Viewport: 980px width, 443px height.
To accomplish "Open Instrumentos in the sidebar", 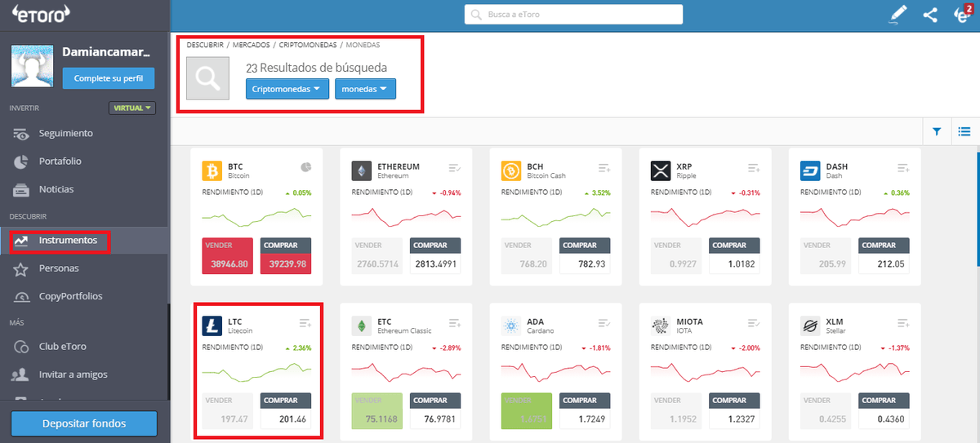I will click(x=68, y=241).
